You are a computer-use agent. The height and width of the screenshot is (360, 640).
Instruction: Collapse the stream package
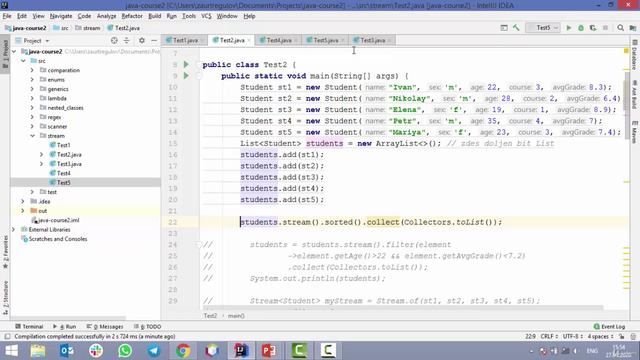pos(32,136)
